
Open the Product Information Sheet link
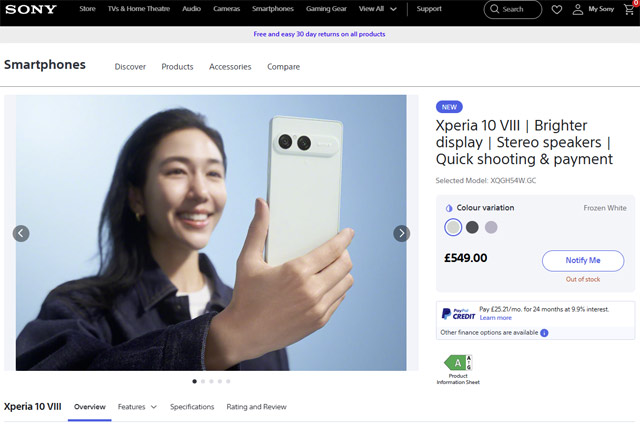[458, 379]
